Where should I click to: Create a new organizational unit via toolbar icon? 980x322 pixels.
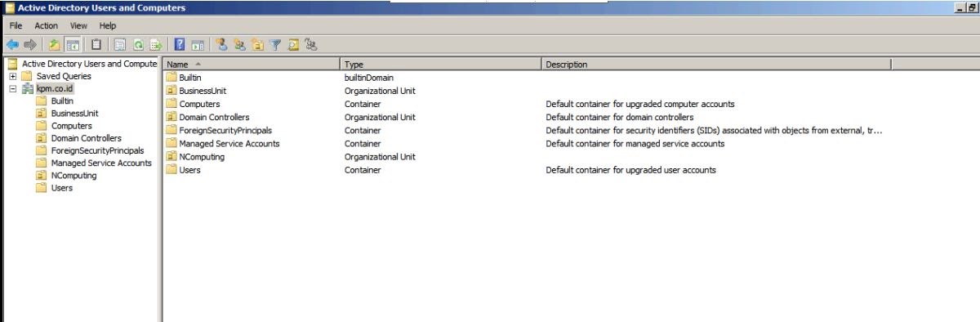(257, 45)
